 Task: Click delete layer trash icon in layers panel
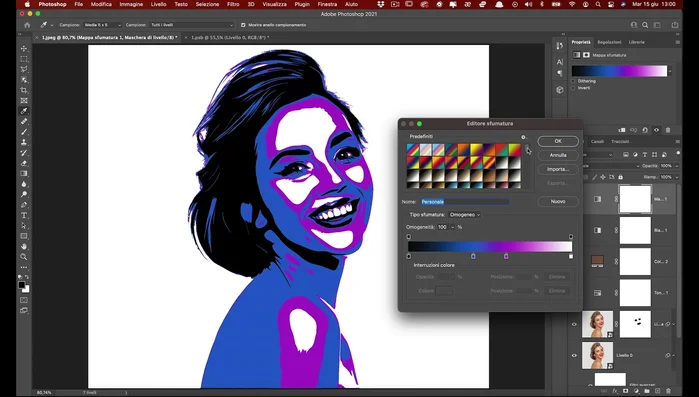(668, 391)
